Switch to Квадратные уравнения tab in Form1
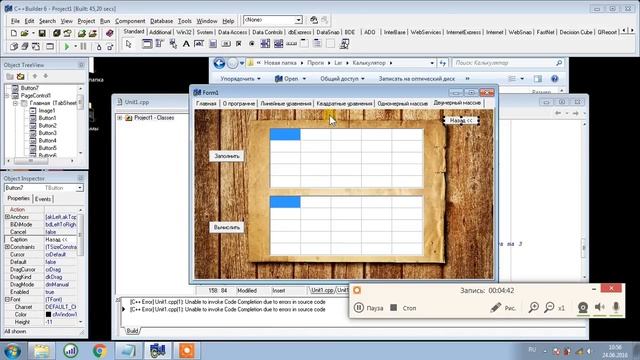640x360 pixels. click(344, 104)
